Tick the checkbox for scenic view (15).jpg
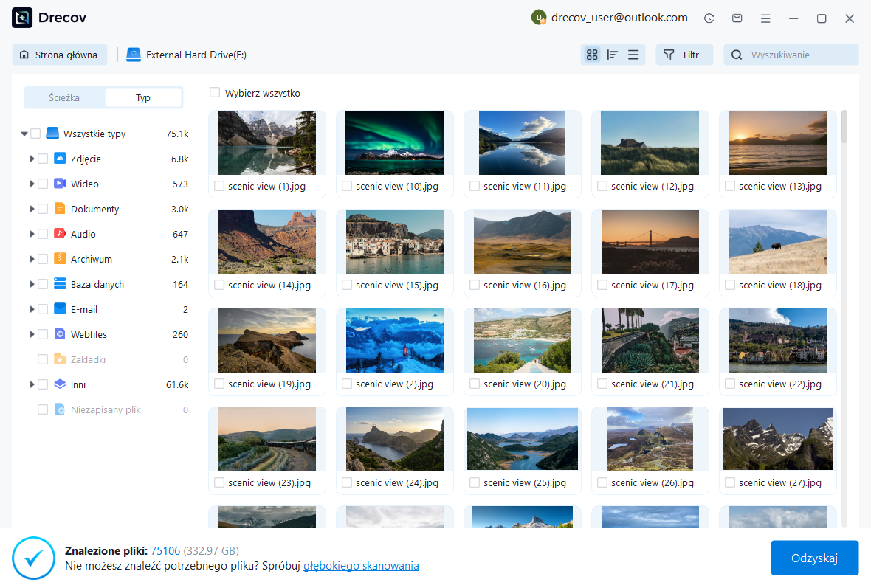 coord(347,286)
